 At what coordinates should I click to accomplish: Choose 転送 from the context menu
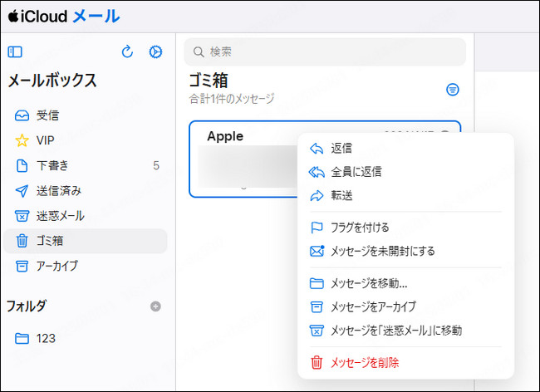coord(405,195)
